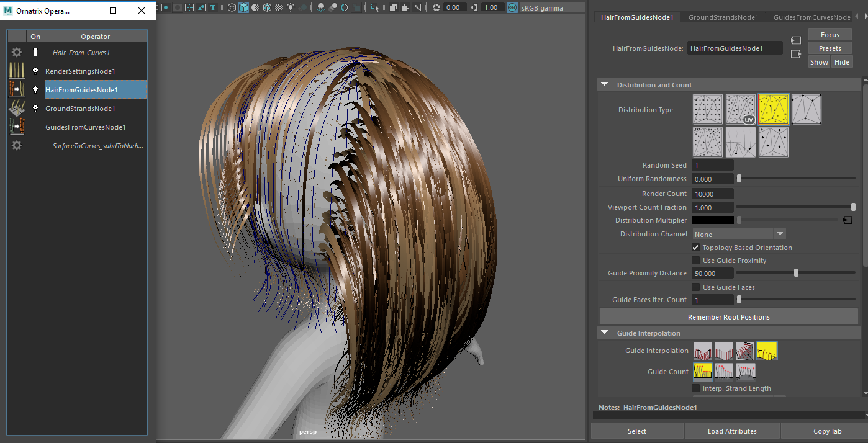Select the first Guide Interpolation icon
Screen dimensions: 868x443
703,351
